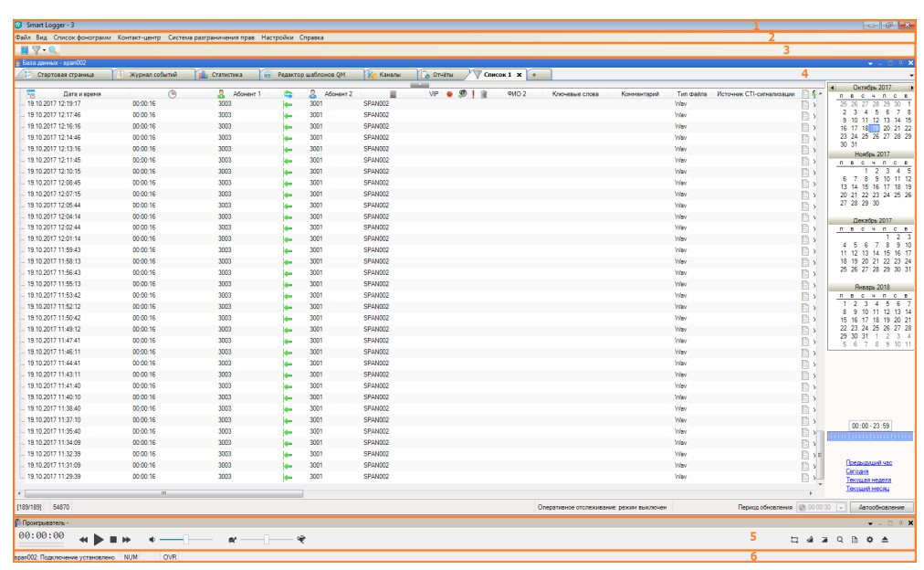Select the record at 19.10.2017 12:10:15
The width and height of the screenshot is (924, 570).
[x=53, y=171]
